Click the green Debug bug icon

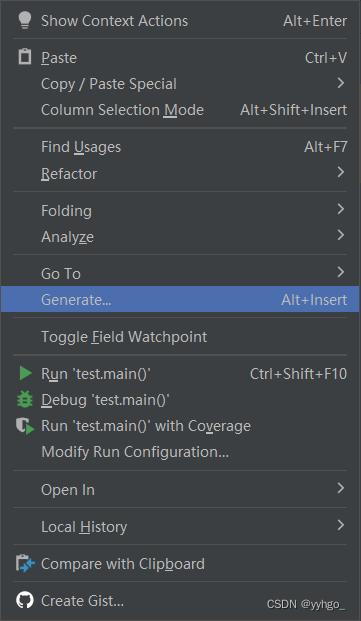coord(25,399)
